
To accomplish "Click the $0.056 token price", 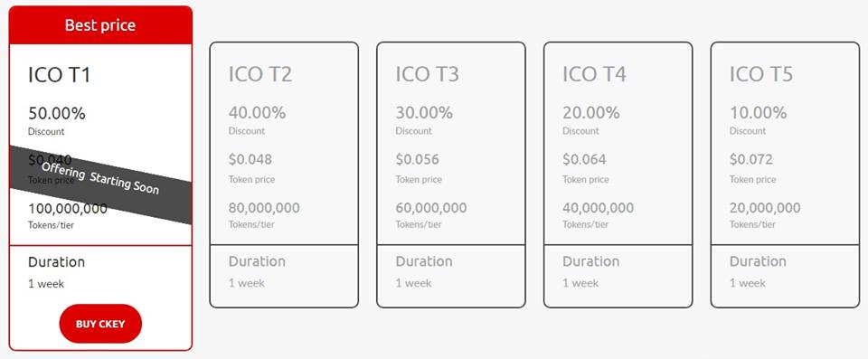I will (418, 159).
